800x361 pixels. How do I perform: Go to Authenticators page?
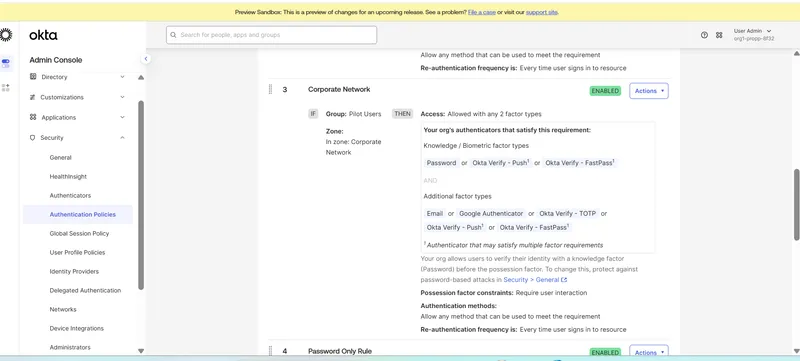tap(70, 195)
